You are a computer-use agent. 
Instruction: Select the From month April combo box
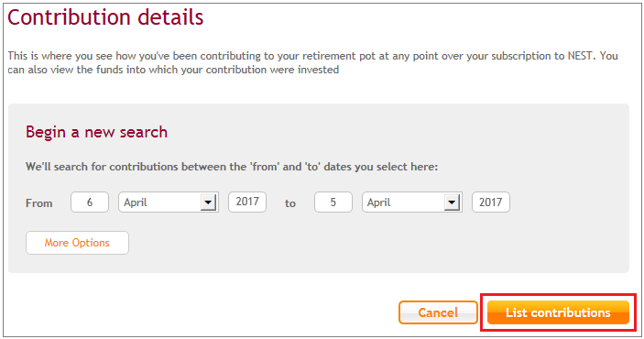[169, 202]
